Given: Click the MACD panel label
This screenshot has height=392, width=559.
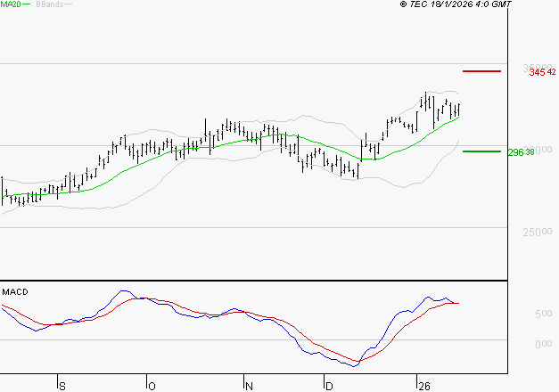Looking at the screenshot, I should (15, 292).
